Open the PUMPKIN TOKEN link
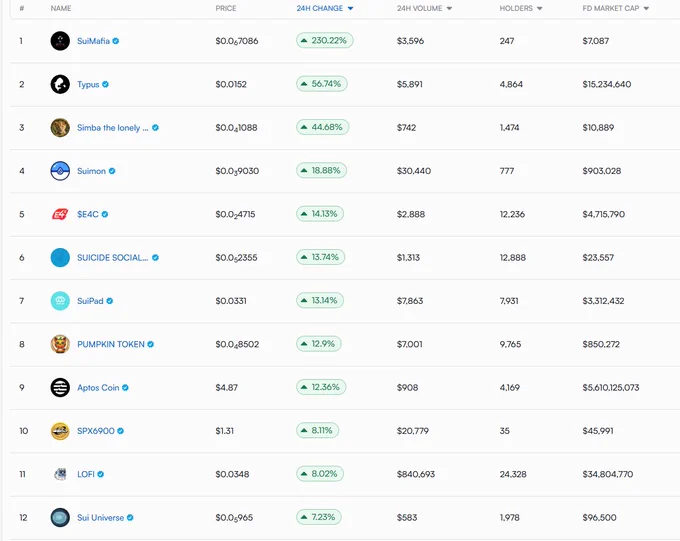Image resolution: width=680 pixels, height=541 pixels. pos(111,344)
